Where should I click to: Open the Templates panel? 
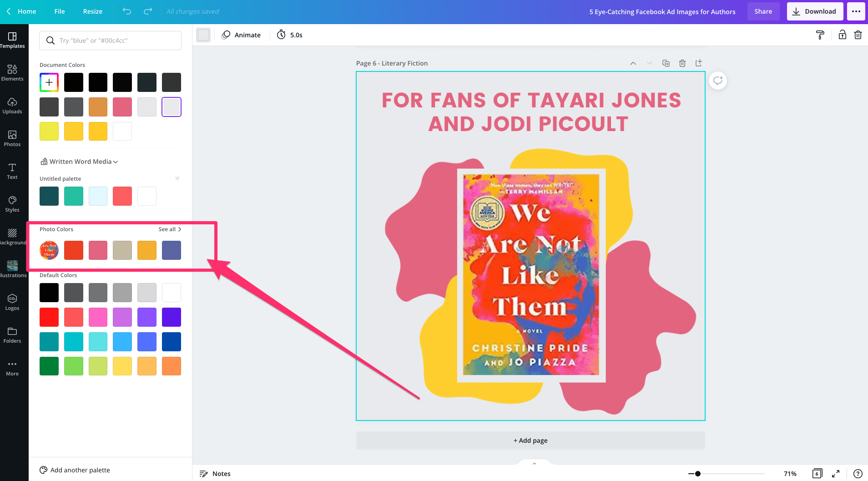point(12,40)
